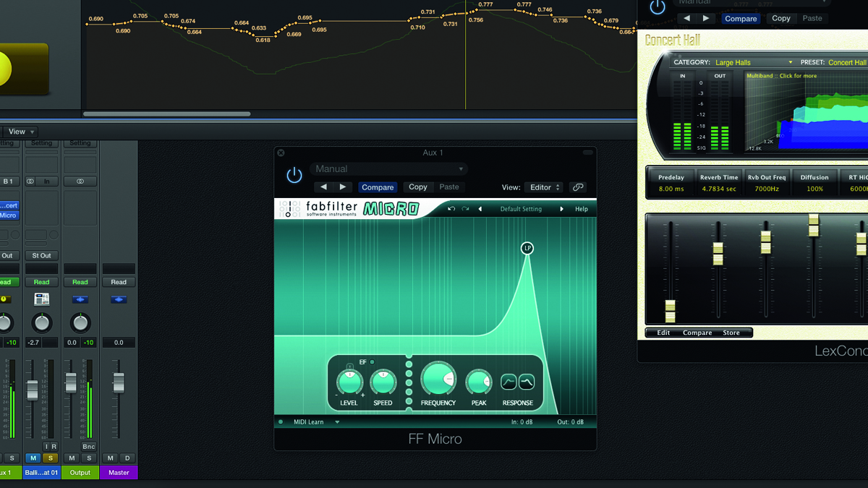Click Read automation on Master channel
The image size is (868, 488).
119,282
